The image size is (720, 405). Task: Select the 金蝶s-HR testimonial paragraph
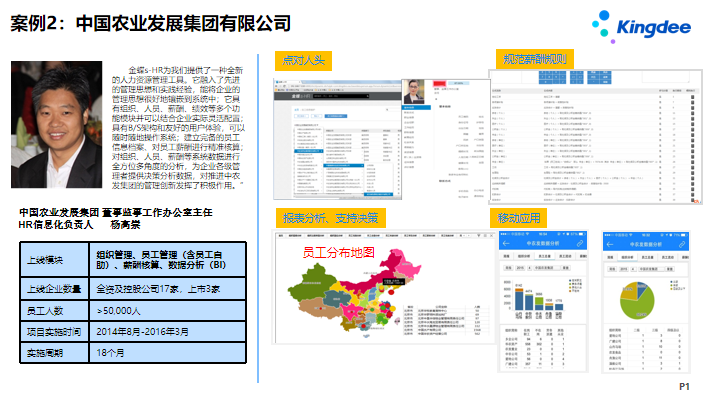178,128
